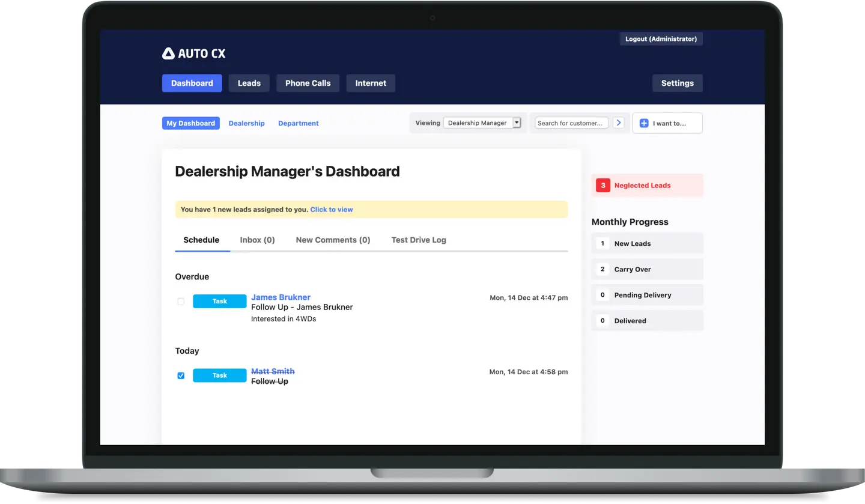Check the James Brukner overdue task checkbox
865x504 pixels.
point(181,302)
